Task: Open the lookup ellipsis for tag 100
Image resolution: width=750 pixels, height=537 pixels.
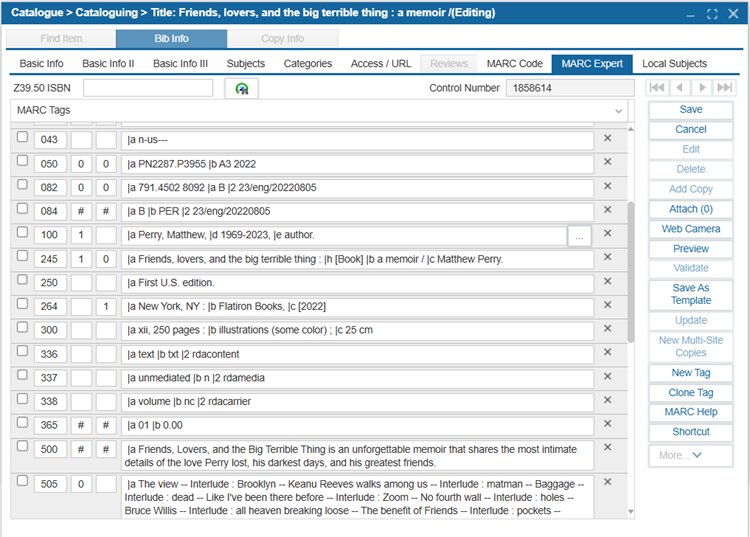Action: 579,236
